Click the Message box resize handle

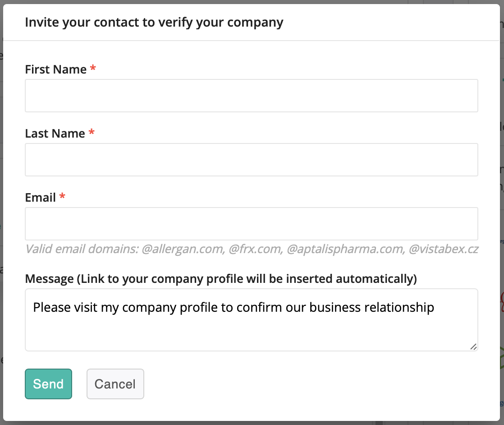(473, 346)
